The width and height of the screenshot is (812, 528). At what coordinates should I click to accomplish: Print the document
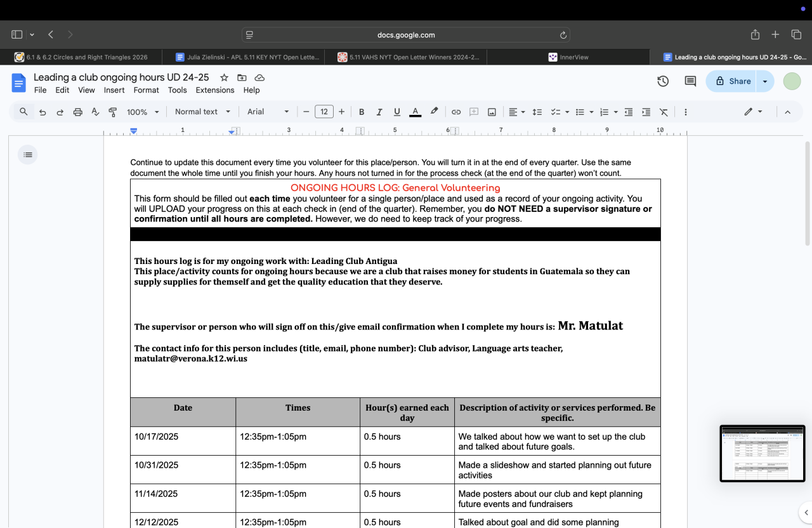coord(78,112)
